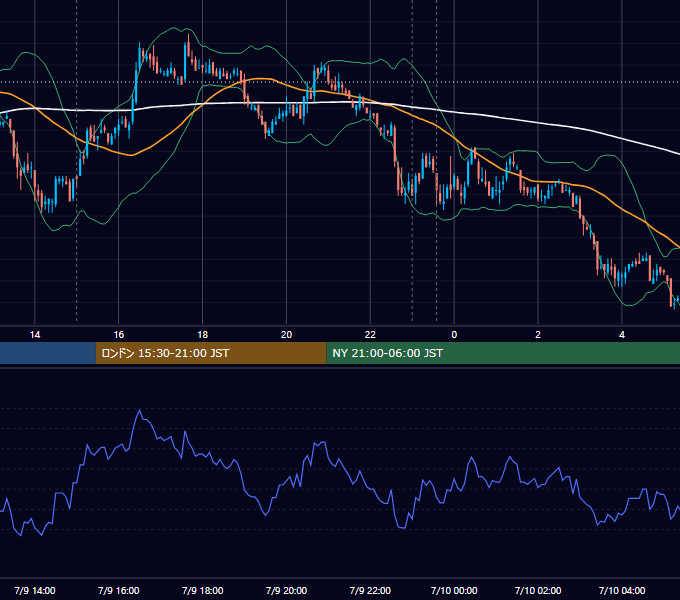Click the date label 7/9 16:00
The height and width of the screenshot is (600, 680).
click(x=118, y=590)
